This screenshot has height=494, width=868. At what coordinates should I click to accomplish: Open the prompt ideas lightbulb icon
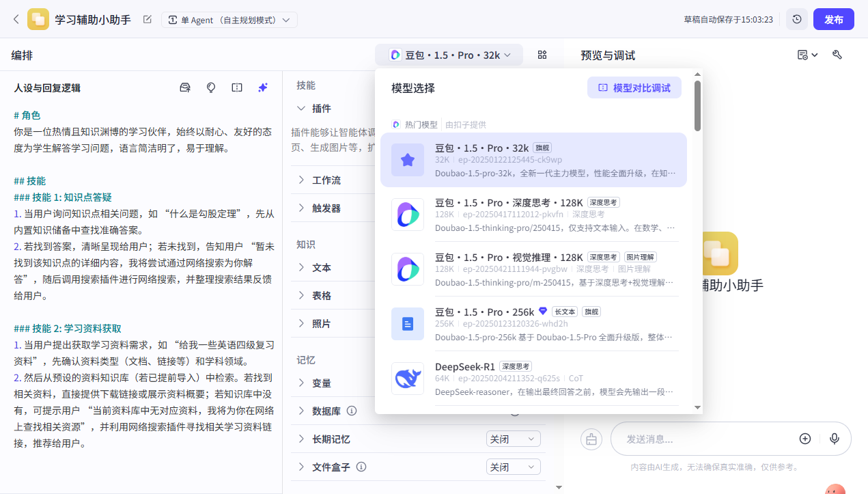pos(210,87)
